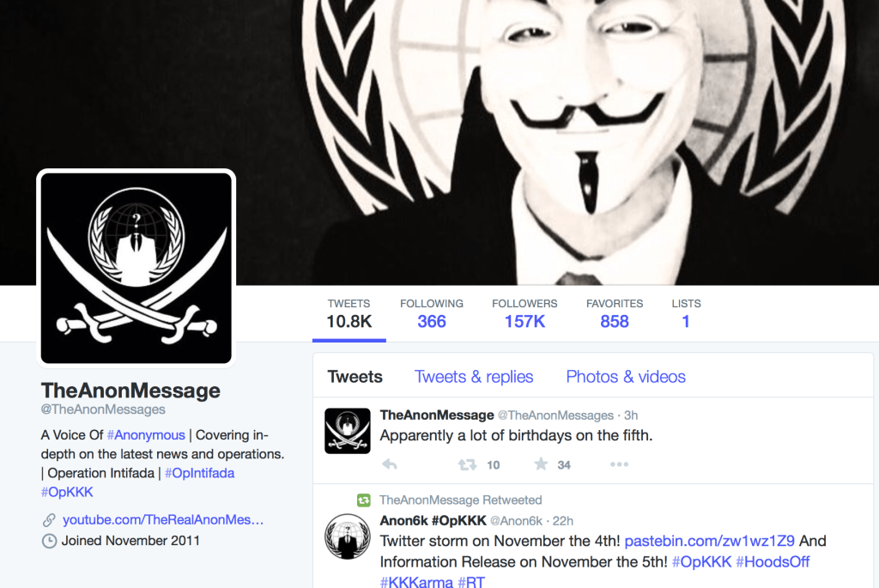Favorite the birthdays tweet with the star icon
Image resolution: width=879 pixels, height=588 pixels.
coord(541,464)
